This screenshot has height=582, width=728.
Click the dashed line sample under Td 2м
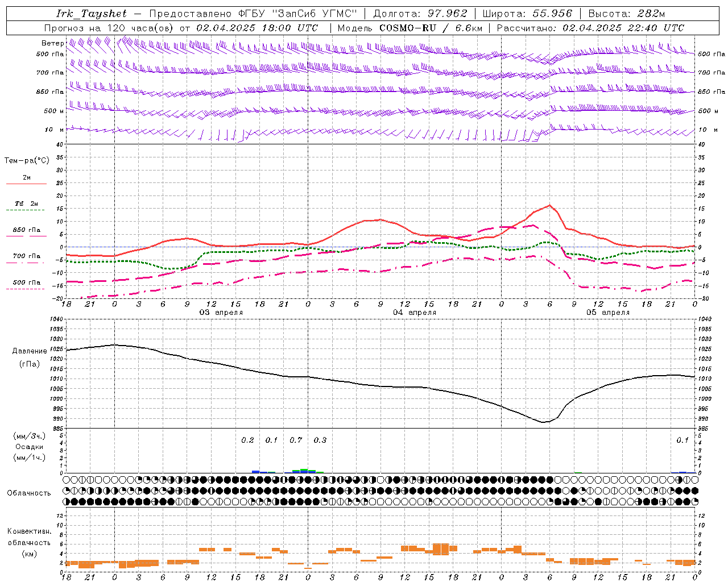[25, 210]
